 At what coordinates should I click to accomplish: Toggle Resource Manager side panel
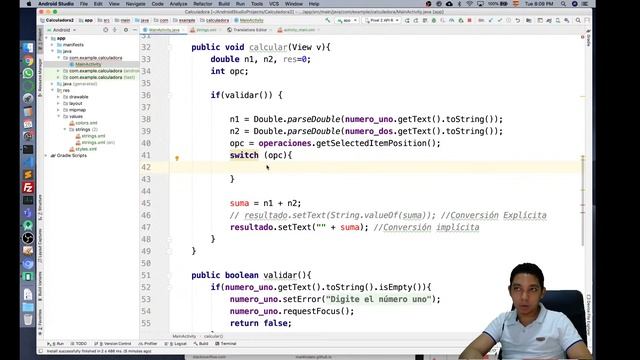point(40,78)
